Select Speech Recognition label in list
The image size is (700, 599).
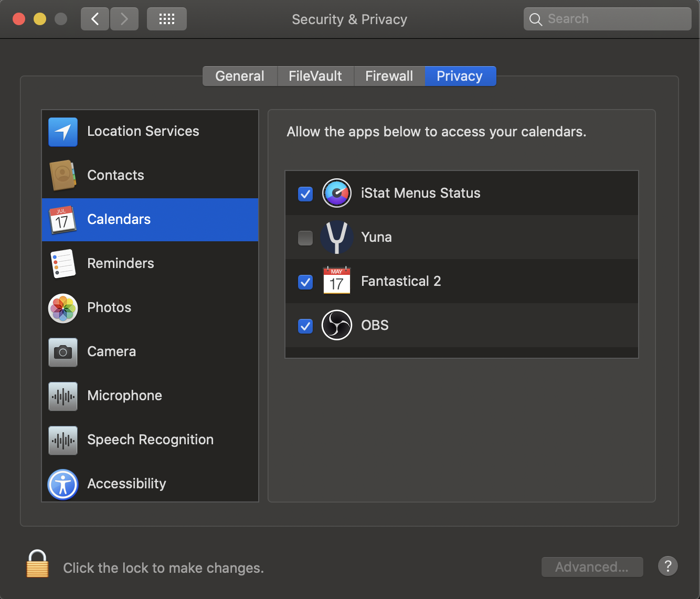(x=151, y=440)
